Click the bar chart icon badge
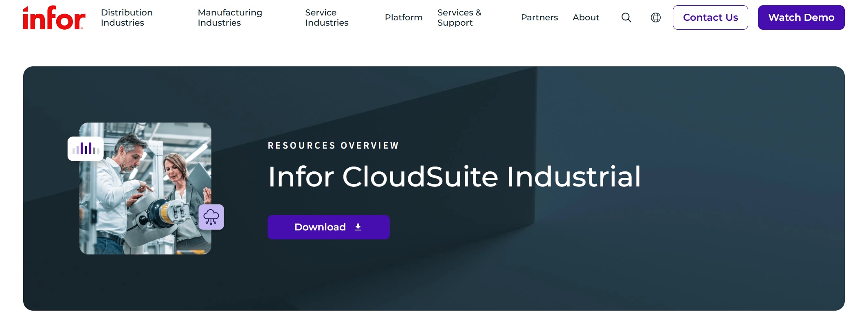Screen dimensions: 868x320 pos(86,149)
